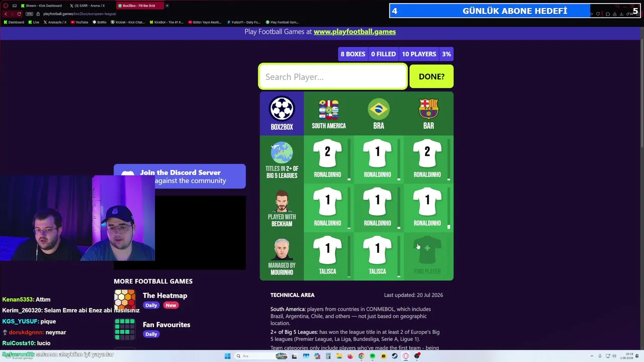Screen dimensions: 644x362
Task: Click the '10 PLAYERS' stat badge
Action: (x=419, y=54)
